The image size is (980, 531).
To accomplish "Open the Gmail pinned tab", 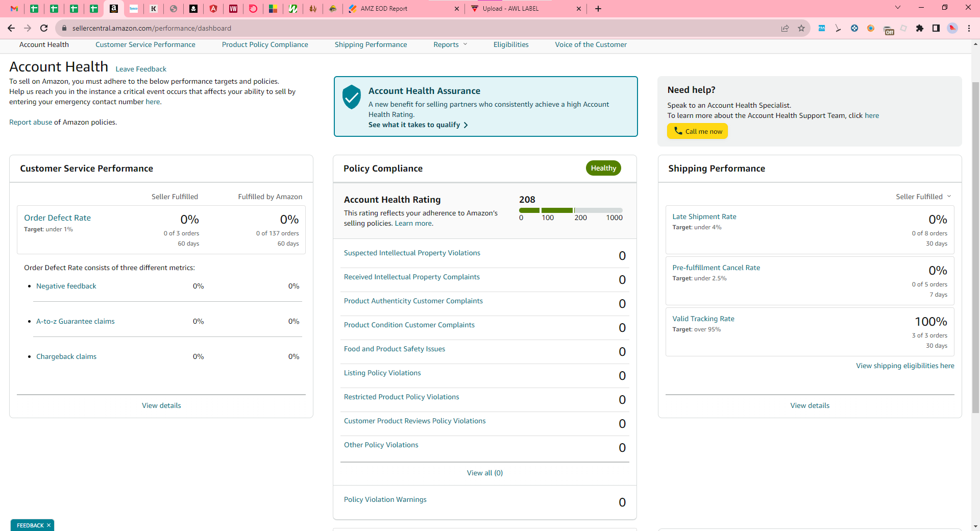I will (x=14, y=9).
